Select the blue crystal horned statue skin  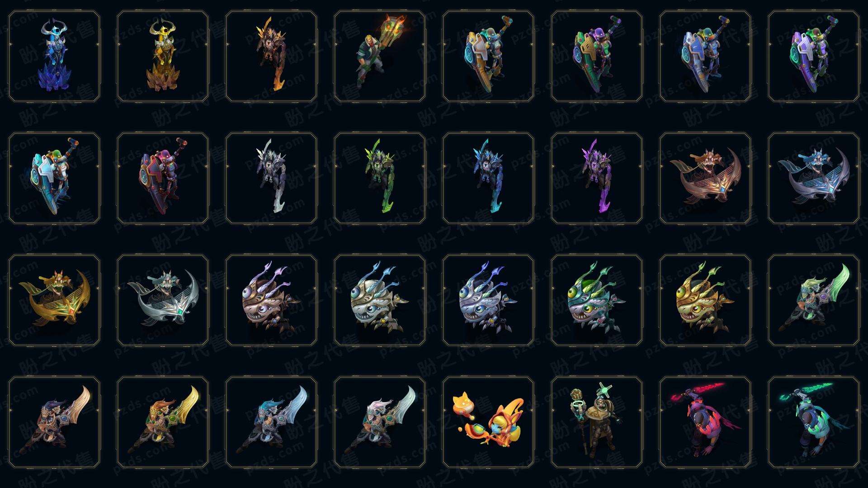click(54, 56)
